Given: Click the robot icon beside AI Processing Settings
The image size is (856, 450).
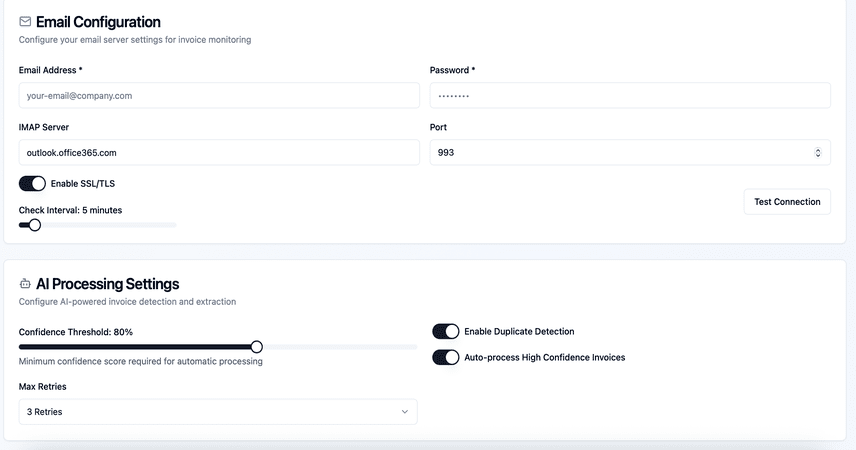Looking at the screenshot, I should [25, 283].
